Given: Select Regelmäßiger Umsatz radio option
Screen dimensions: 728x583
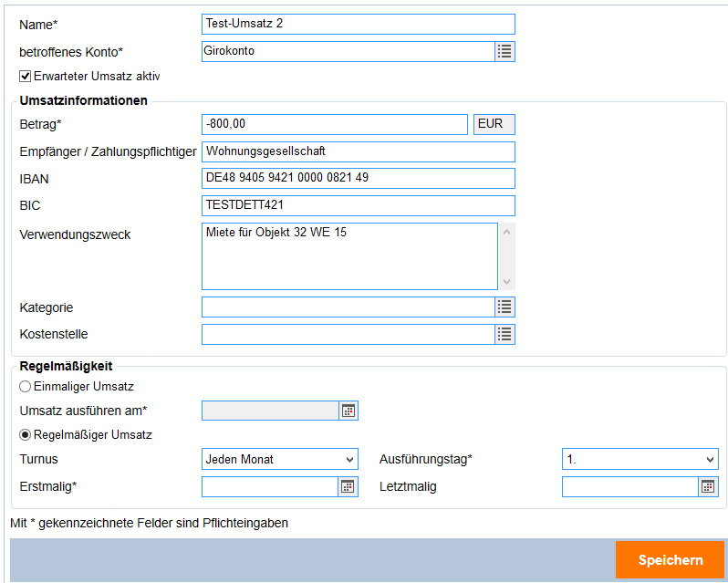Looking at the screenshot, I should (x=26, y=435).
